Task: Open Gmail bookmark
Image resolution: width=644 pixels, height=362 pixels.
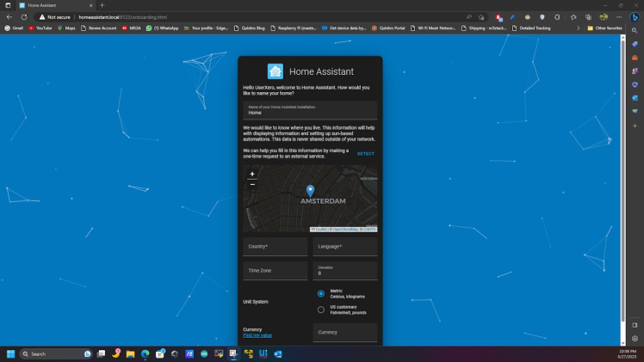Action: click(x=14, y=28)
